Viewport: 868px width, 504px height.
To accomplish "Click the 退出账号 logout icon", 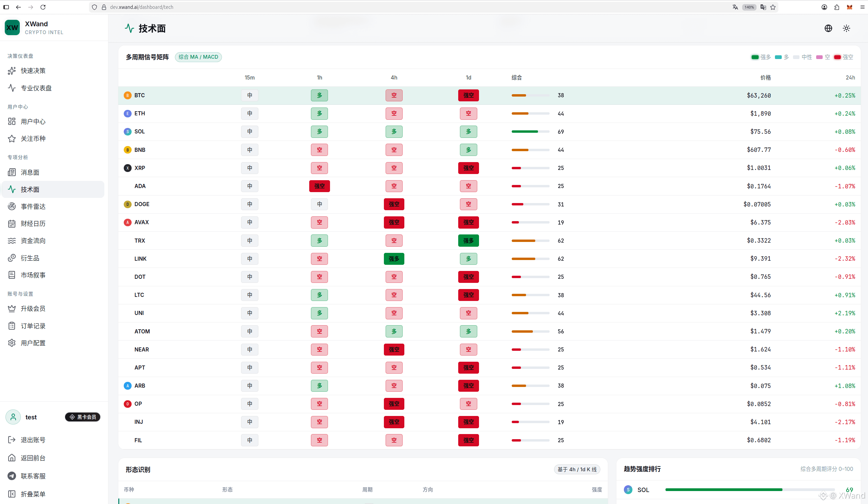I will (12, 440).
